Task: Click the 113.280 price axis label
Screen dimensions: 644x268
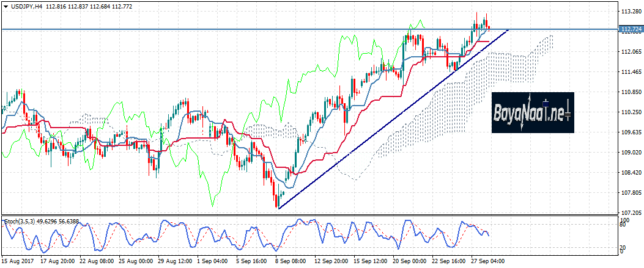Action: (x=630, y=12)
